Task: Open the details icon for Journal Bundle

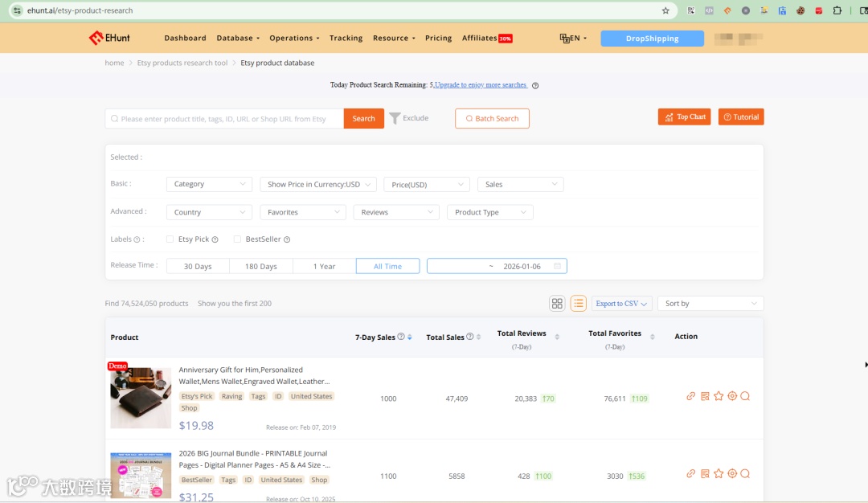Action: click(x=705, y=474)
